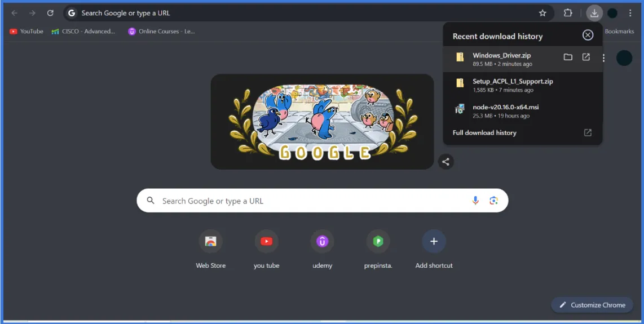Click the browser forward arrow

(33, 13)
